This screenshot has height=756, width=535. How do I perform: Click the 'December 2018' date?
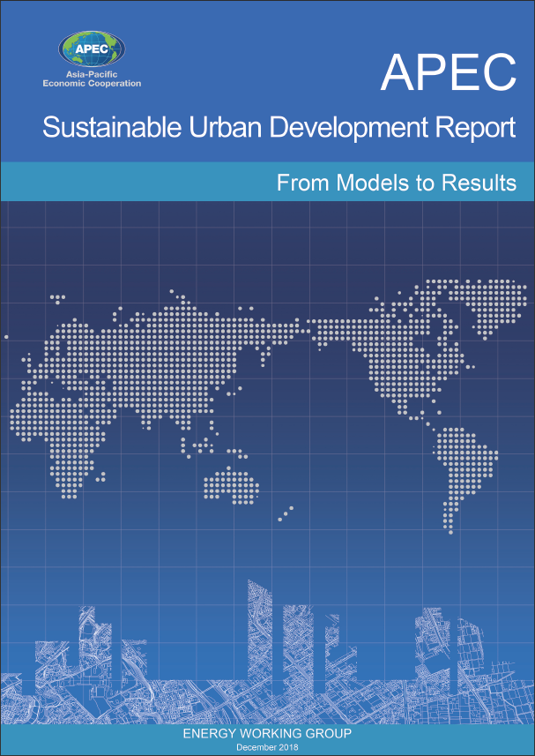coord(267,748)
